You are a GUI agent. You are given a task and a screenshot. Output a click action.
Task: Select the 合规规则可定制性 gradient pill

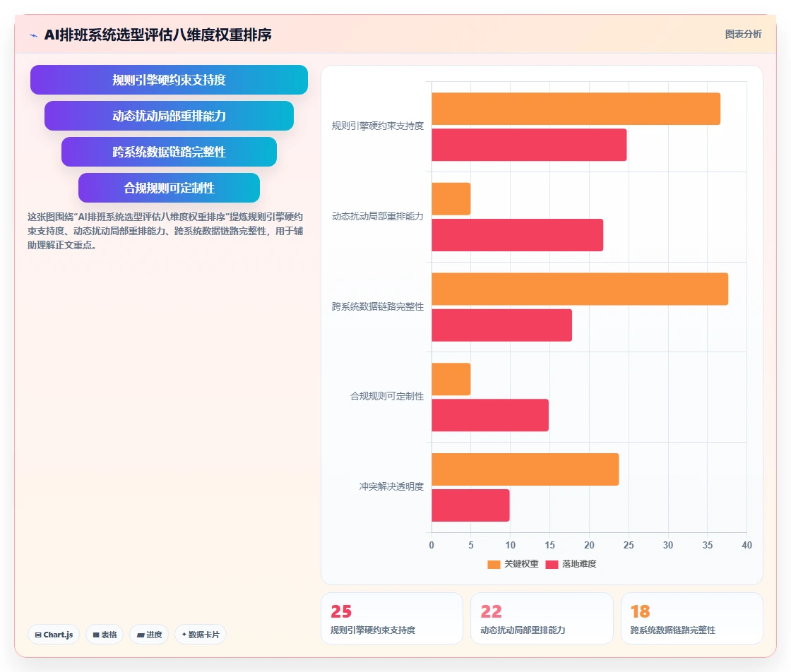tap(169, 188)
